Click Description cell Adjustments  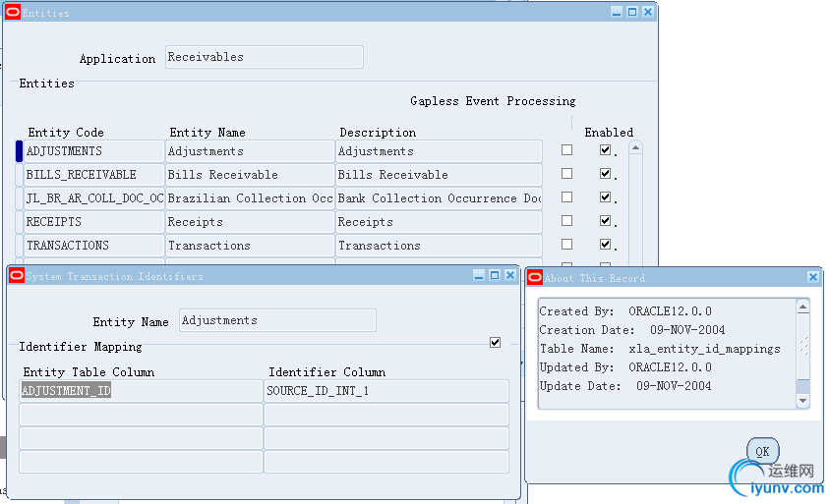point(439,151)
